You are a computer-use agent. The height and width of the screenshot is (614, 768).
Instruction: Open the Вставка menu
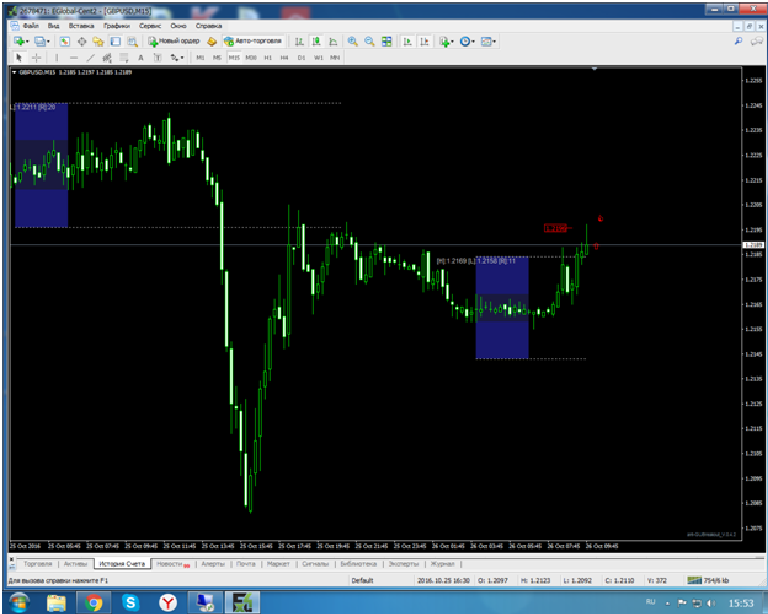pyautogui.click(x=81, y=26)
